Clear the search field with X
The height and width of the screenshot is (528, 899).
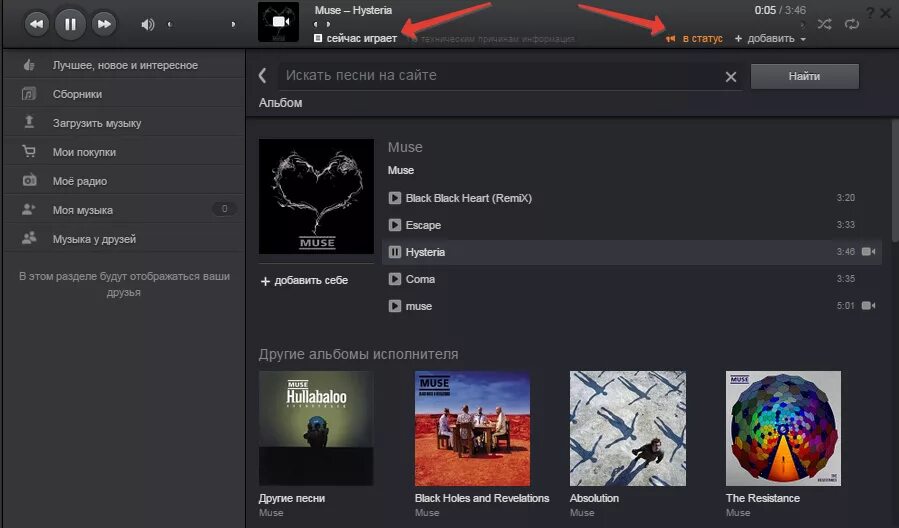point(730,76)
